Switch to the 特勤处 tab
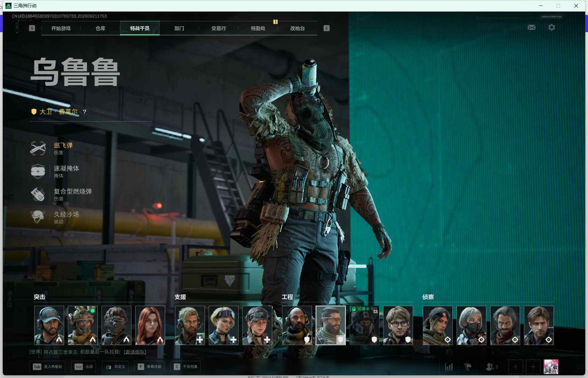588x378 pixels. [x=258, y=28]
